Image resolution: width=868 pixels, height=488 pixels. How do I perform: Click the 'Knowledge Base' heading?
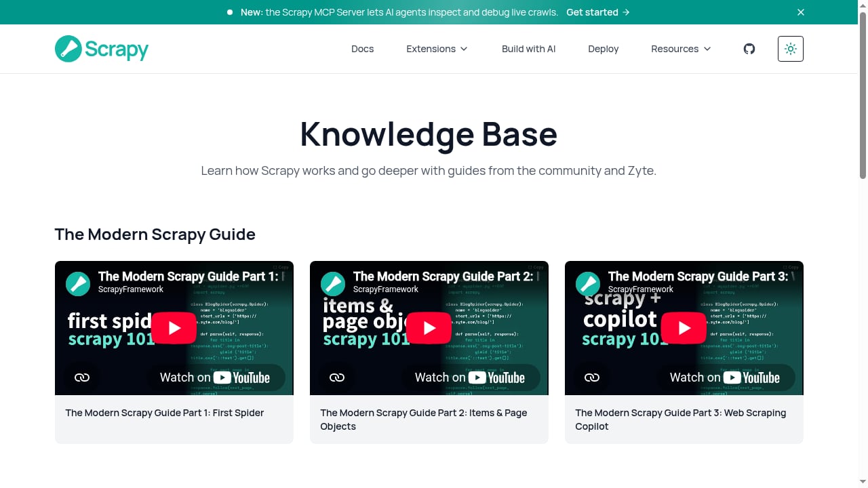tap(429, 134)
